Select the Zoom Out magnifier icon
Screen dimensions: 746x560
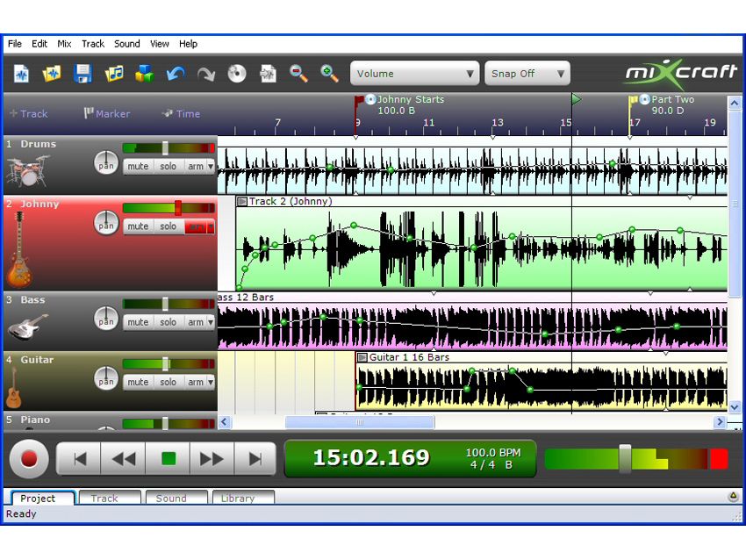click(x=298, y=74)
